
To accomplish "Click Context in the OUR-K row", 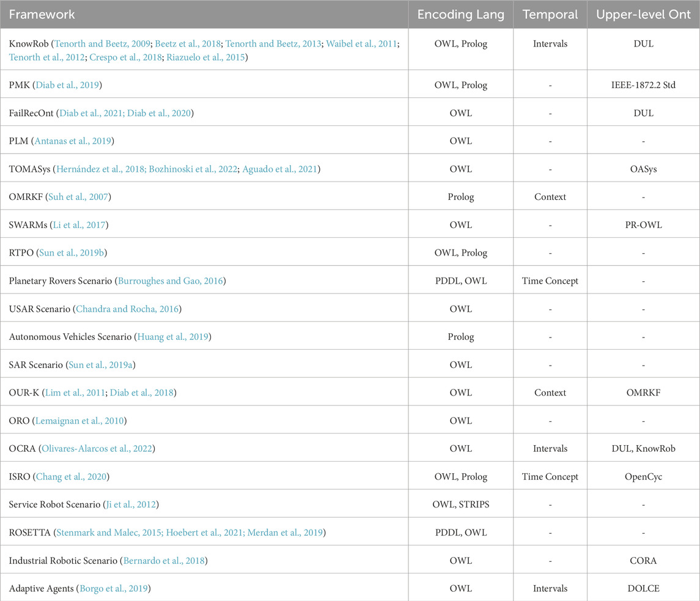I will [550, 393].
